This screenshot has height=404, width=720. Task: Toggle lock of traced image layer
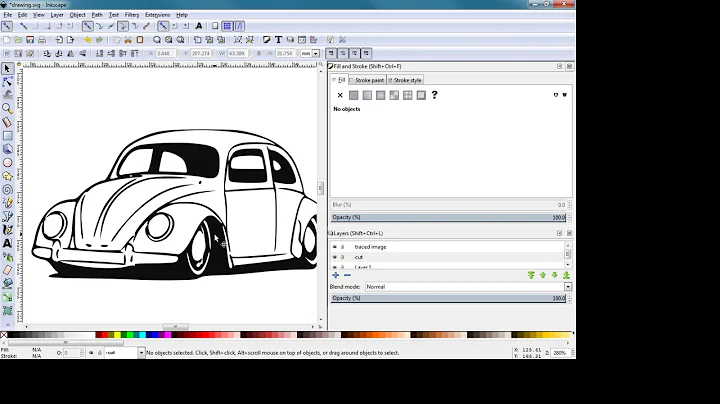[x=342, y=247]
